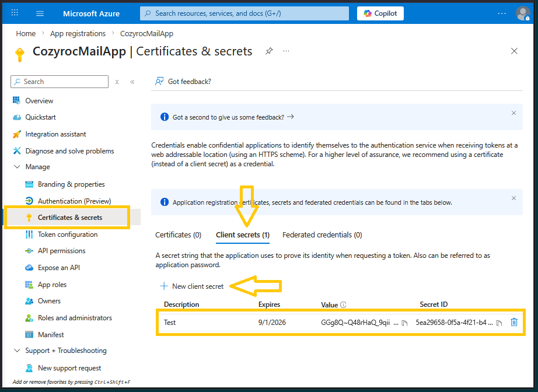Copy the Secret ID to clipboard
The height and width of the screenshot is (392, 538).
tap(499, 323)
